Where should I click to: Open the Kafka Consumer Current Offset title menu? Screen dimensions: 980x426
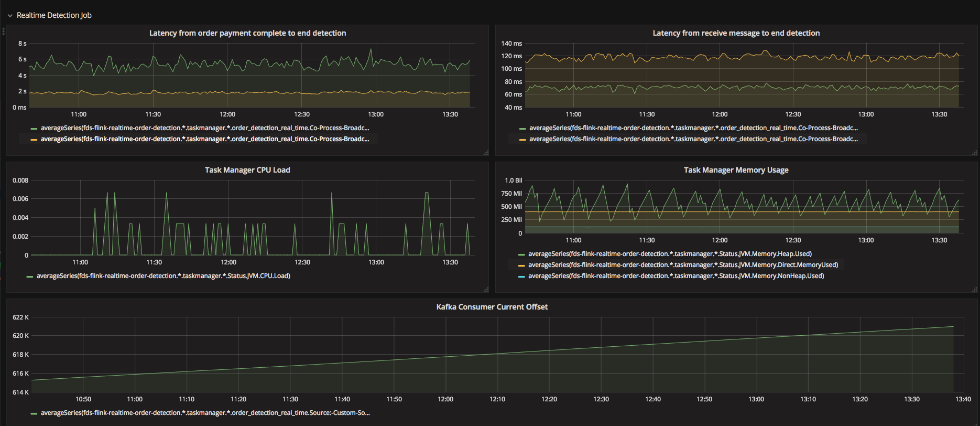492,307
